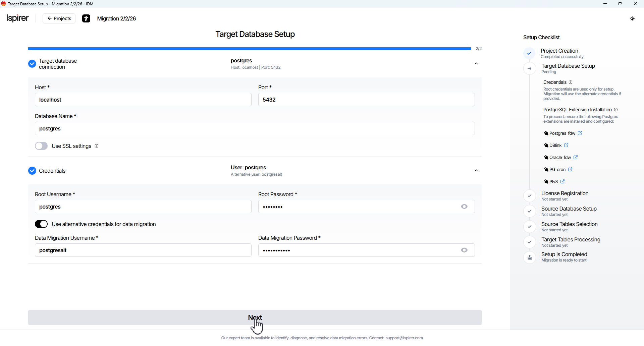
Task: Enable the Use SSL settings toggle
Action: click(x=41, y=146)
